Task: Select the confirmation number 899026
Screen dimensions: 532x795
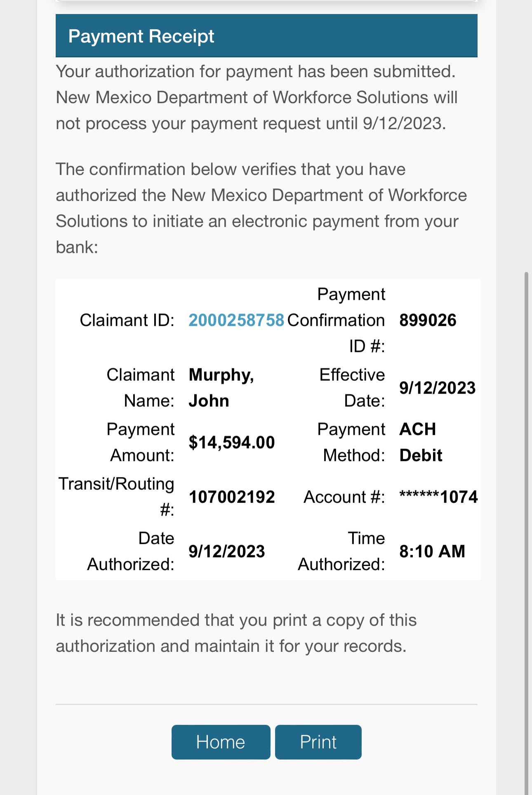Action: tap(428, 320)
